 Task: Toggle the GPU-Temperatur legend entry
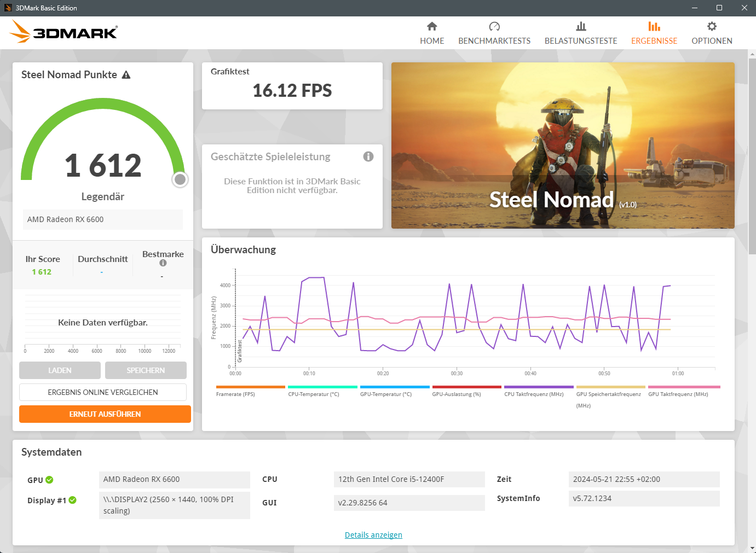395,391
